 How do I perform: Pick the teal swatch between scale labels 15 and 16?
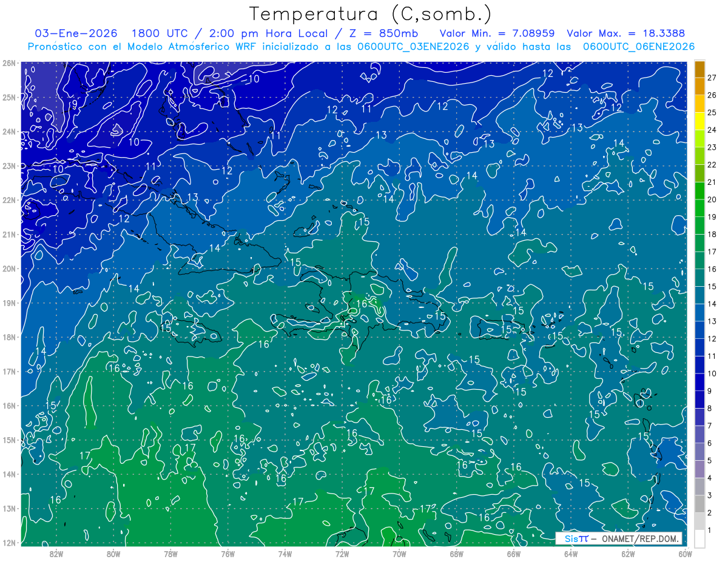(x=700, y=278)
